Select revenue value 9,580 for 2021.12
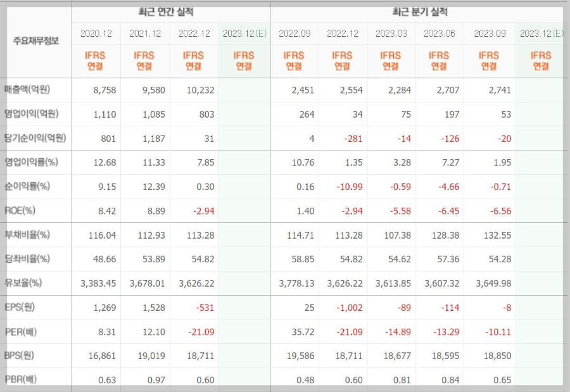Viewport: 570px width, 392px height. [x=154, y=90]
